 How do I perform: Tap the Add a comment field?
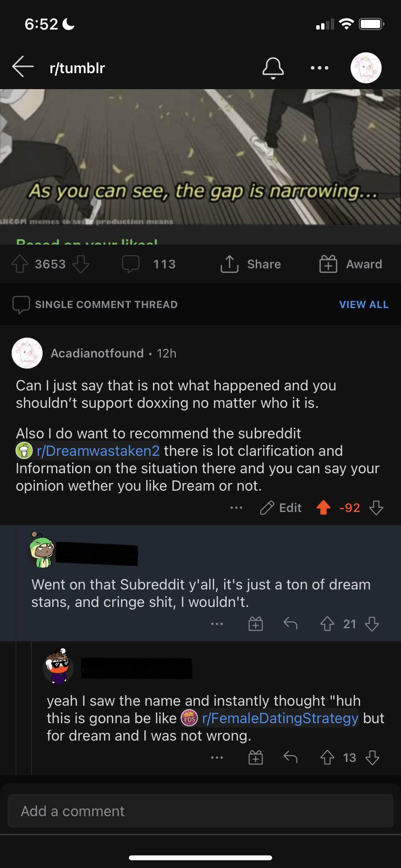[200, 811]
